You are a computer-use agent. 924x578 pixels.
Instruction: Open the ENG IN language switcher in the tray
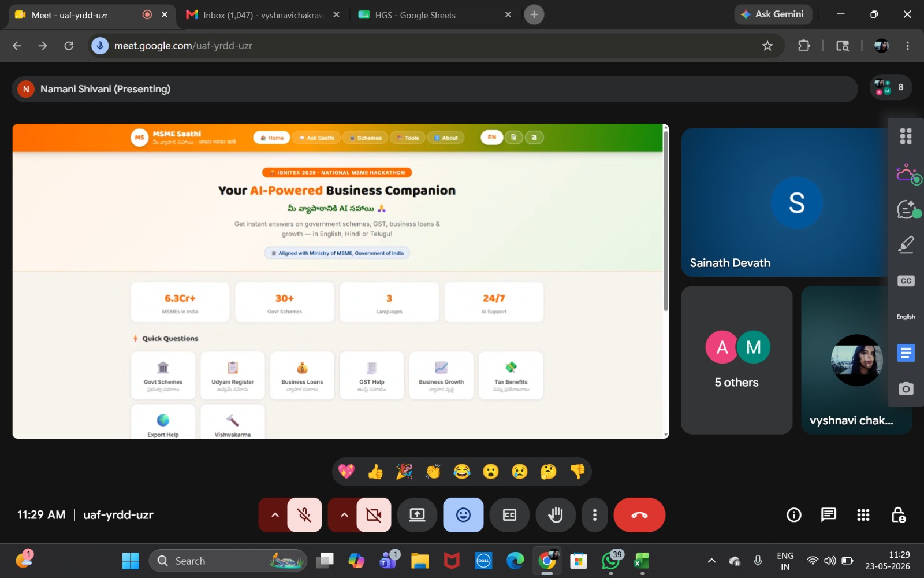pyautogui.click(x=785, y=561)
